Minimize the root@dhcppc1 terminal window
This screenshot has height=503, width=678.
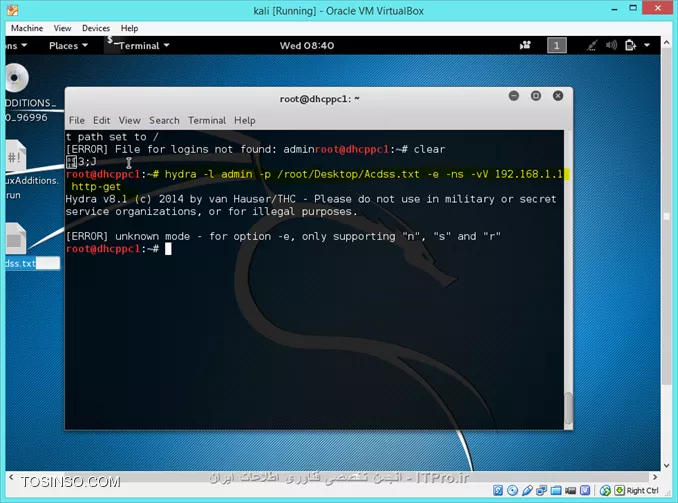(514, 96)
